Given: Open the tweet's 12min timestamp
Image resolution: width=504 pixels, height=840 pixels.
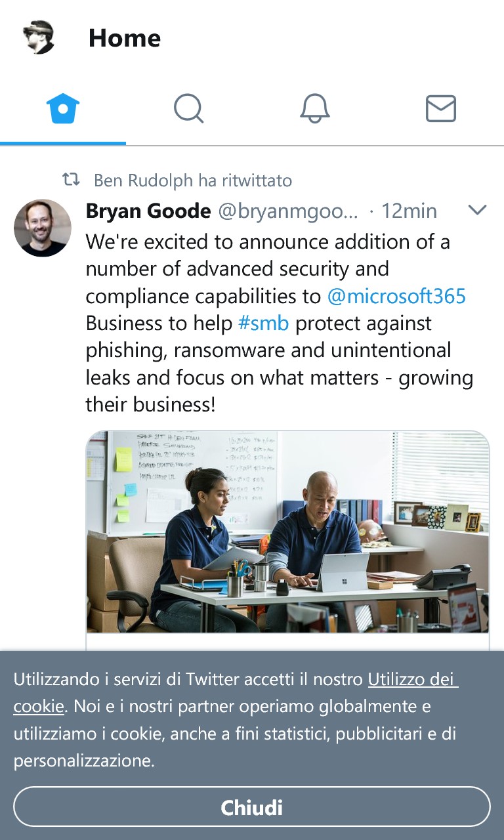Looking at the screenshot, I should (409, 211).
